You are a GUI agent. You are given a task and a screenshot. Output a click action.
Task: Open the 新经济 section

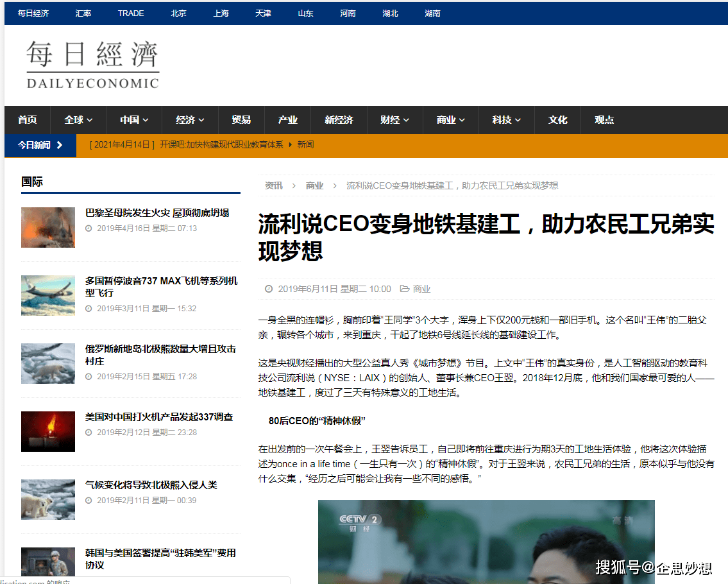339,120
